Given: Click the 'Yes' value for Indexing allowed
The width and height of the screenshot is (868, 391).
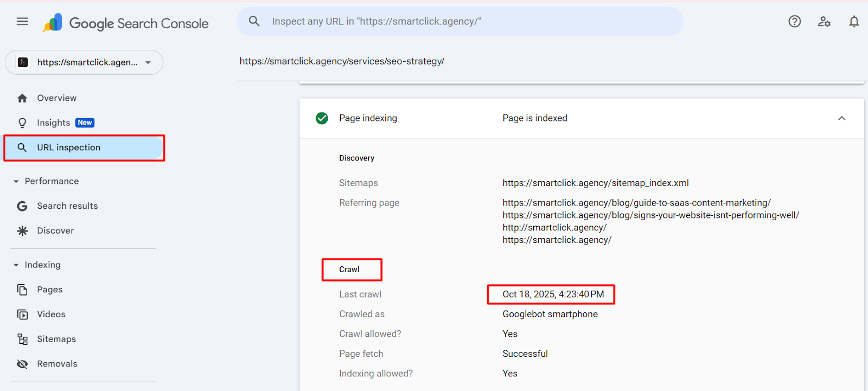Looking at the screenshot, I should pos(510,374).
